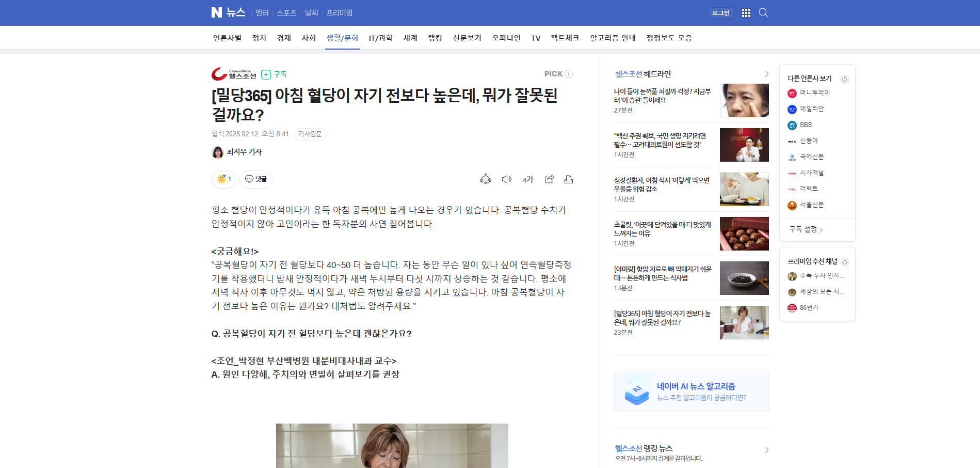This screenshot has height=468, width=980.
Task: Open the font size adjustment icon
Action: click(527, 179)
